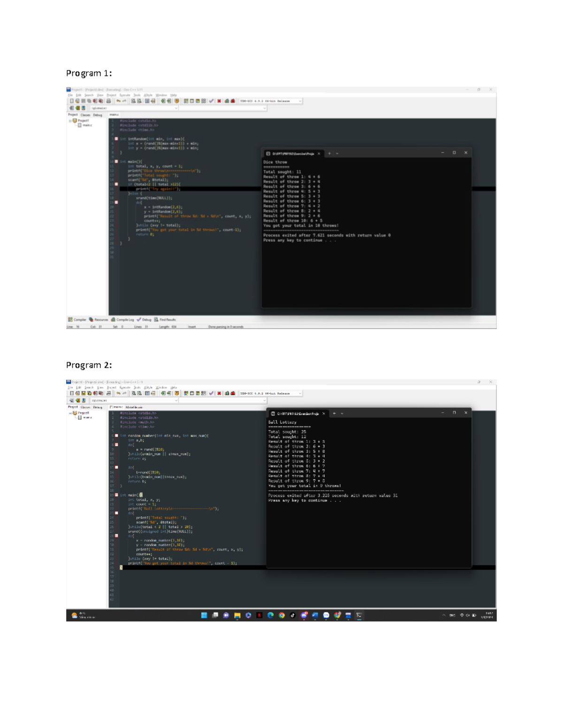Click the Undo arrow icon
The image size is (563, 728).
coord(119,100)
